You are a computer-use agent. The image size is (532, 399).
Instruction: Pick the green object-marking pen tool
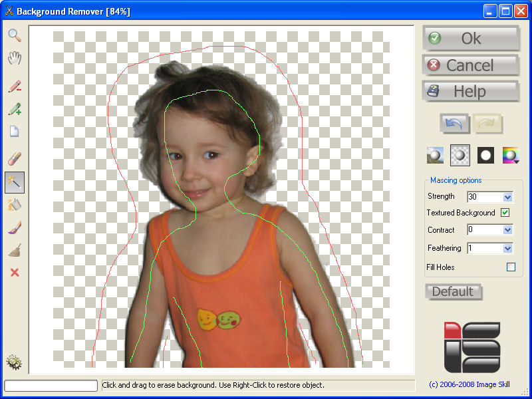(x=15, y=109)
